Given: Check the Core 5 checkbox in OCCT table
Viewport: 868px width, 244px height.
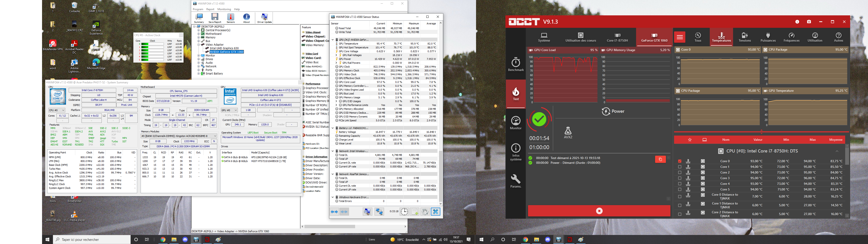Looking at the screenshot, I should point(680,189).
